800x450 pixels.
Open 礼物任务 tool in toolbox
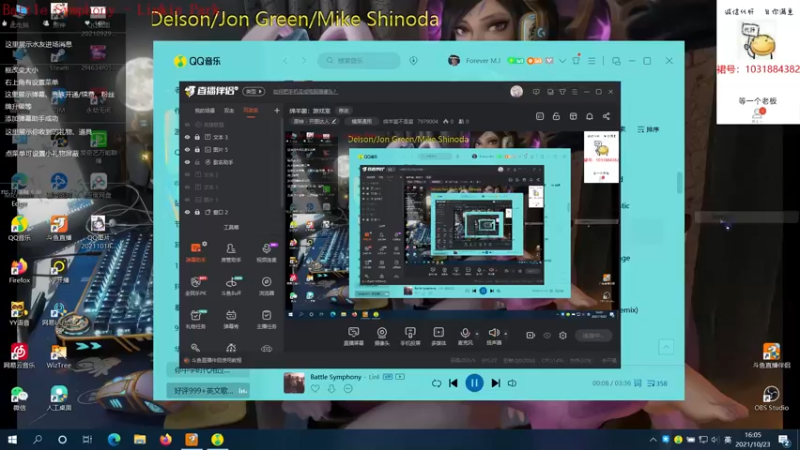[196, 319]
